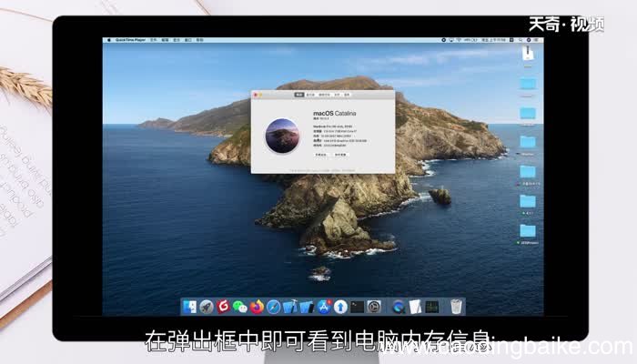Click the input source icon in menu bar
This screenshot has width=637, height=364.
[511, 40]
